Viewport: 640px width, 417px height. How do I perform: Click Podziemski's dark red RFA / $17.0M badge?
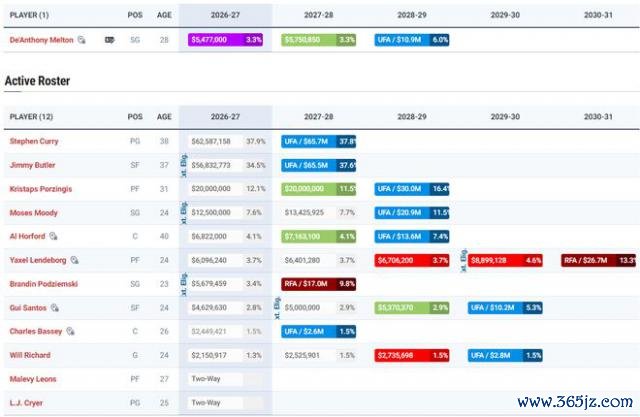[x=318, y=284]
